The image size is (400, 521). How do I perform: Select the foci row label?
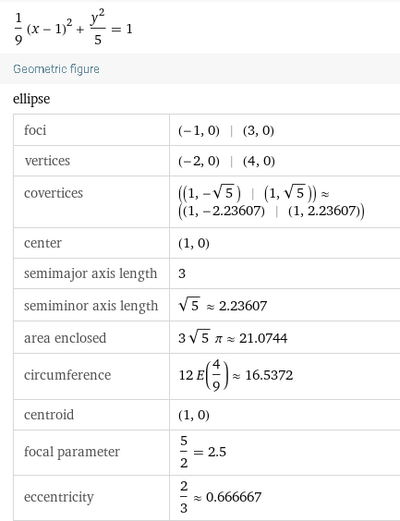[x=35, y=130]
